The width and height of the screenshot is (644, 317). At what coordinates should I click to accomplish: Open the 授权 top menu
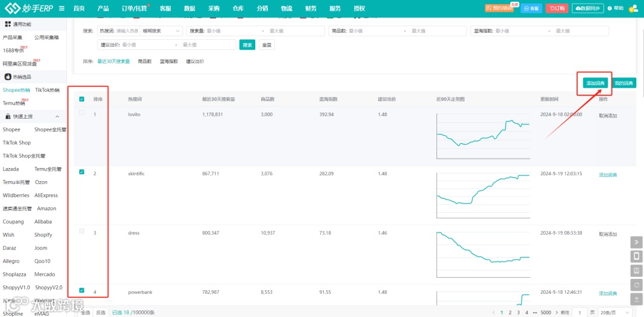tap(360, 8)
